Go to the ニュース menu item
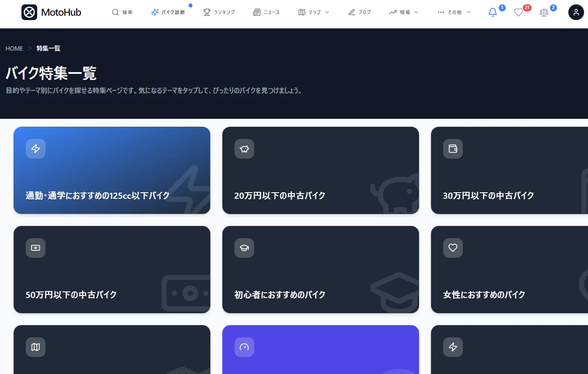 [266, 12]
